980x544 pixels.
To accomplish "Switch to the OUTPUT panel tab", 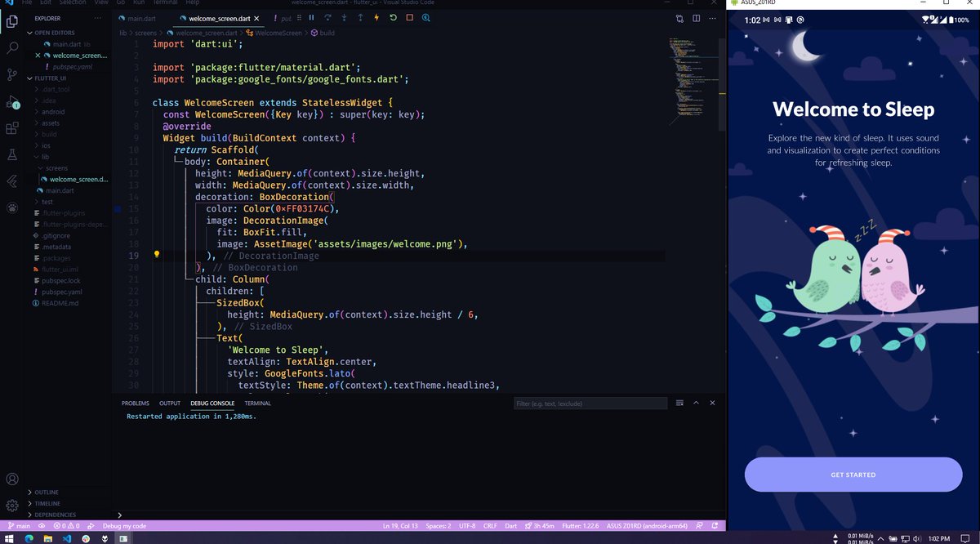I will coord(170,404).
